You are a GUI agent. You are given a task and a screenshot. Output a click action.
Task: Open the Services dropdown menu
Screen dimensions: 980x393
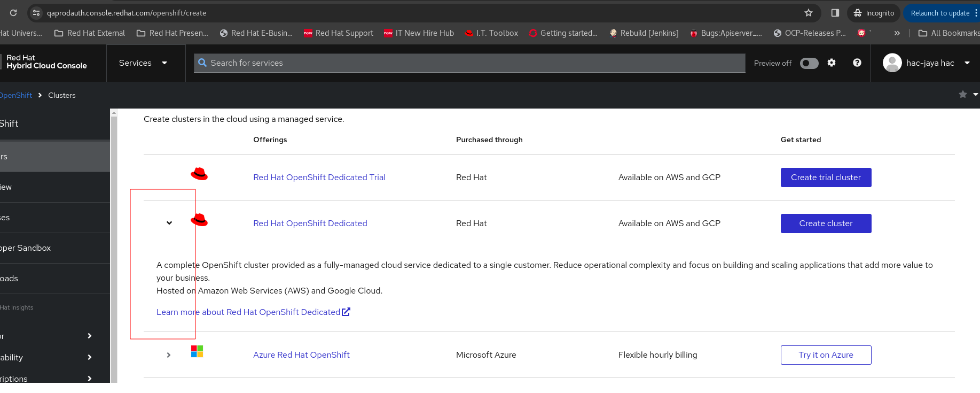point(143,63)
